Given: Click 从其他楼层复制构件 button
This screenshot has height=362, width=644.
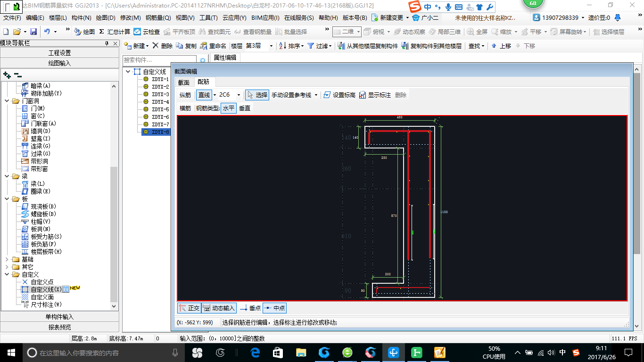Looking at the screenshot, I should pyautogui.click(x=368, y=46).
